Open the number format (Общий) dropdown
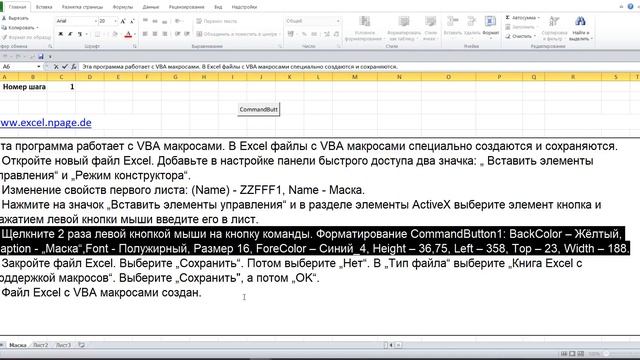Screen dimensions: 640x360 coord(338,21)
